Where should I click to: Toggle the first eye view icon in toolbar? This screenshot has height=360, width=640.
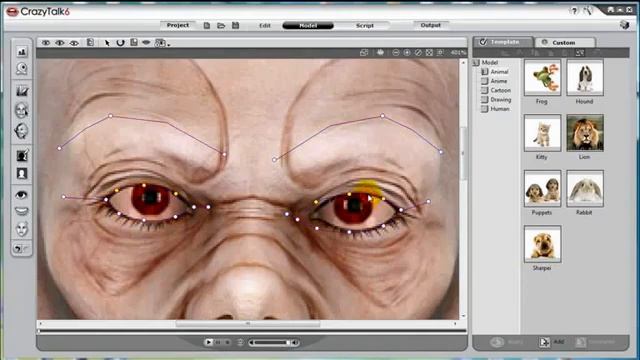(x=46, y=42)
